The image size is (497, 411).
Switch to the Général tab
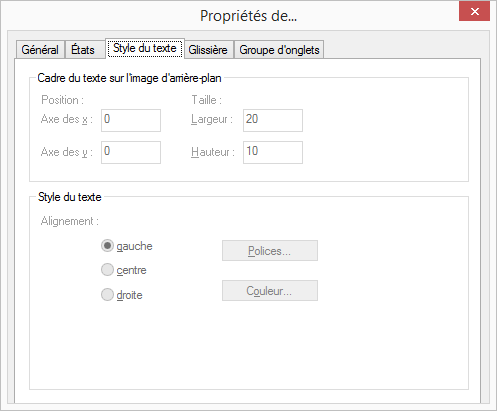pos(40,50)
